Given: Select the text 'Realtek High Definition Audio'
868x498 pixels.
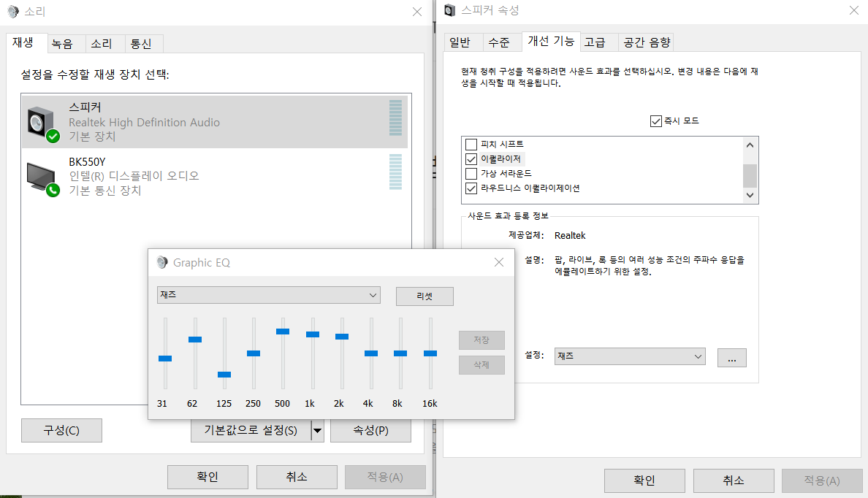Looking at the screenshot, I should pyautogui.click(x=144, y=122).
